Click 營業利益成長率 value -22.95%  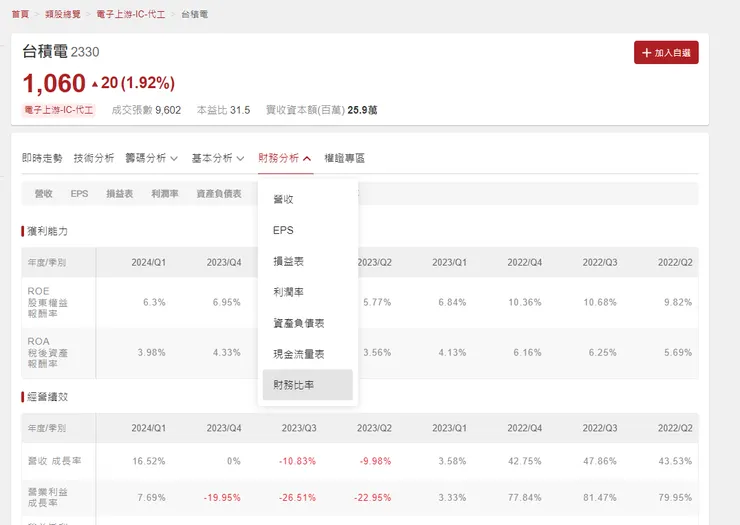pos(372,498)
